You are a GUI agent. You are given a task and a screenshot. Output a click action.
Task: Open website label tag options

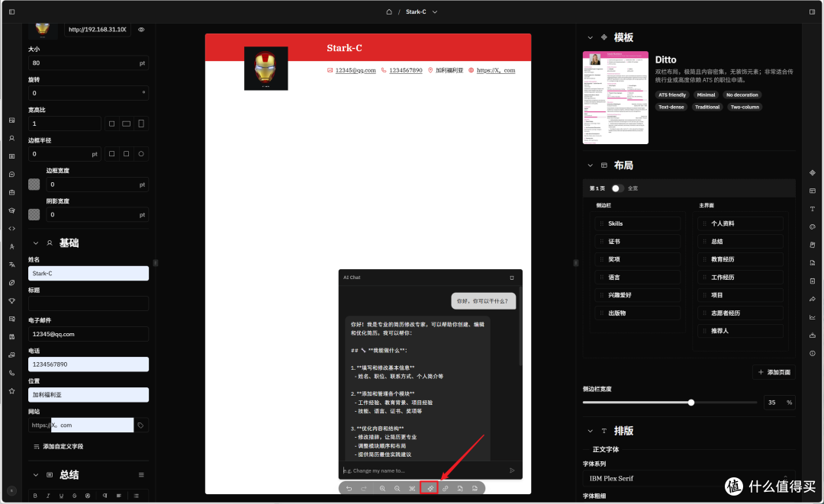tap(141, 425)
